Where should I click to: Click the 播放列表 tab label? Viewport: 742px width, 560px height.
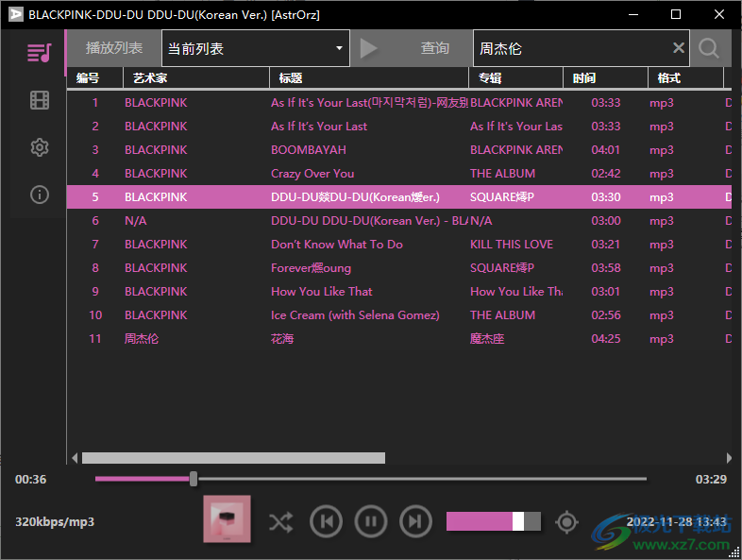114,48
